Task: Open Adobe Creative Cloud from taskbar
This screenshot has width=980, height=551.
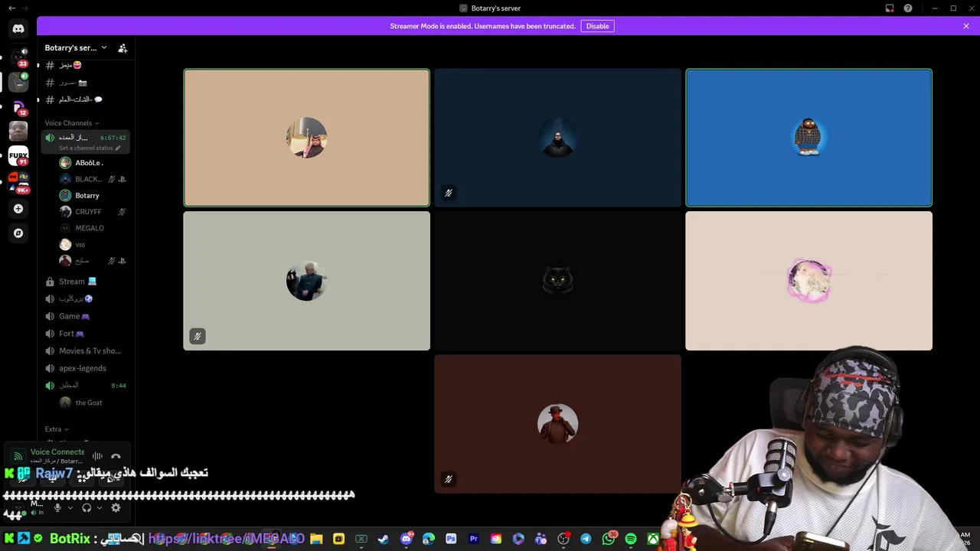Action: [496, 539]
